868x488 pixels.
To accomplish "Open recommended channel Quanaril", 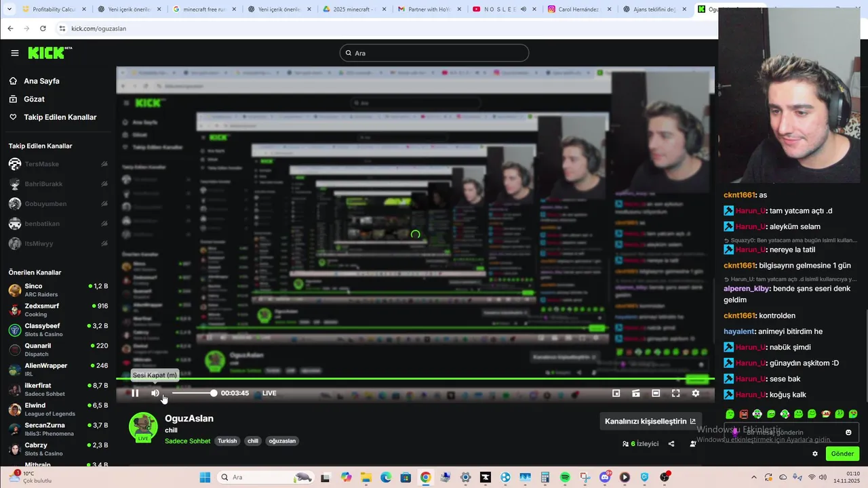I will pos(58,350).
